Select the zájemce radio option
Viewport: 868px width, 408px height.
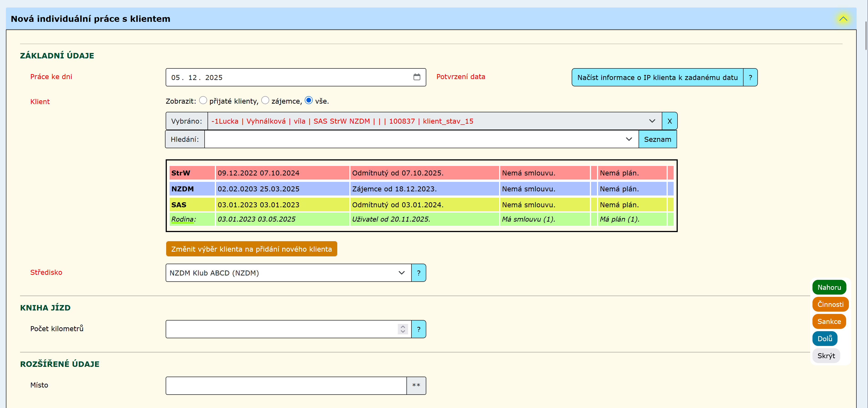pos(265,100)
